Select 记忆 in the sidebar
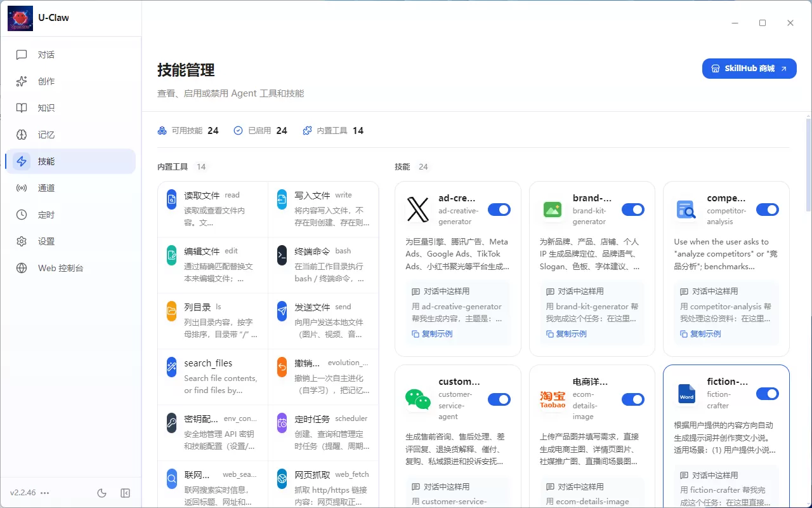Image resolution: width=812 pixels, height=508 pixels. click(70, 135)
